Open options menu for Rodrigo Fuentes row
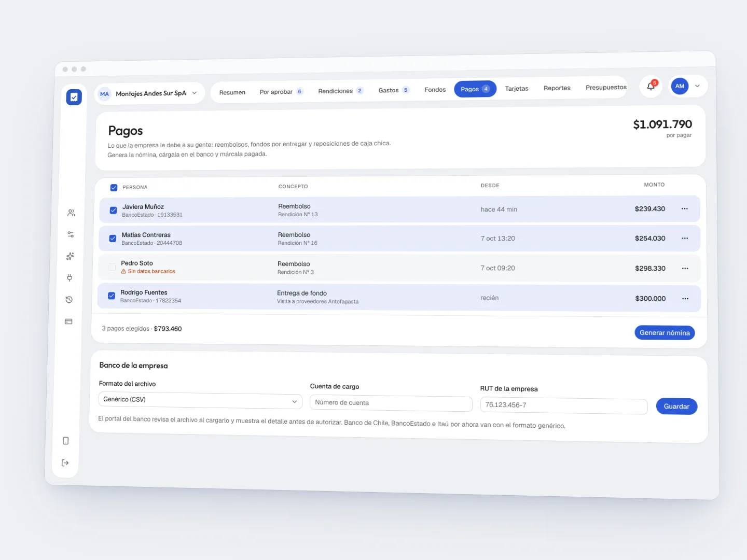This screenshot has width=747, height=560. [x=685, y=299]
